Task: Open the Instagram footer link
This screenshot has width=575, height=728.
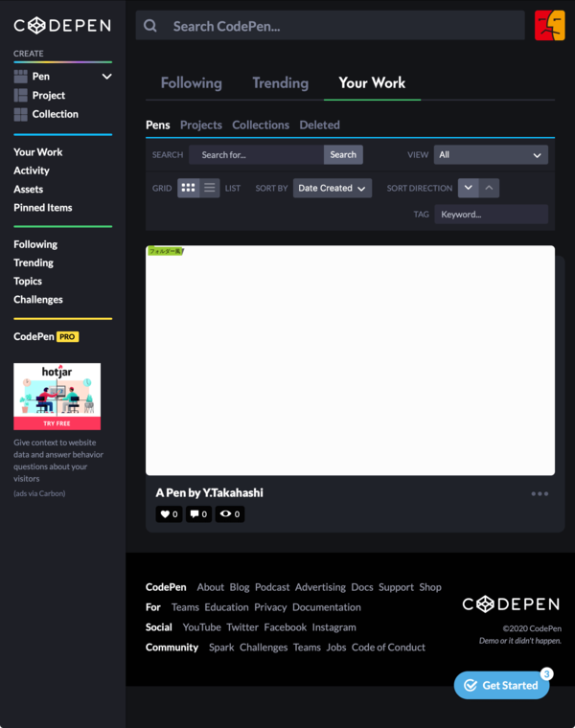Action: (333, 627)
